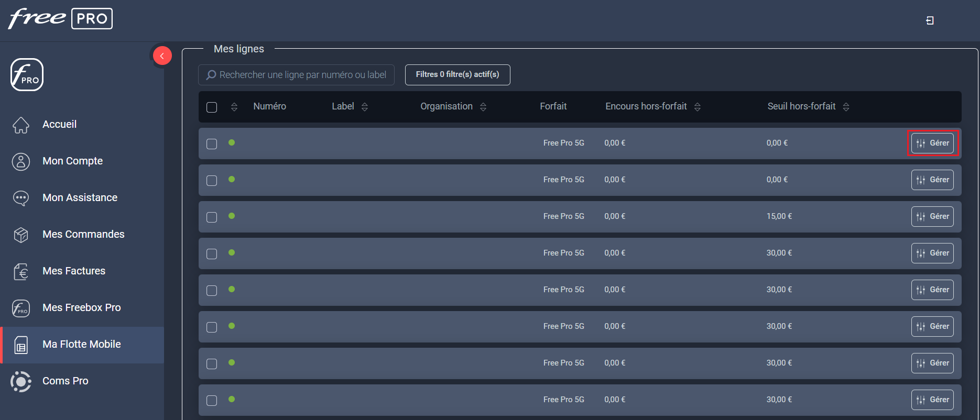Click the Mes lignes section title
The height and width of the screenshot is (420, 980).
tap(239, 49)
